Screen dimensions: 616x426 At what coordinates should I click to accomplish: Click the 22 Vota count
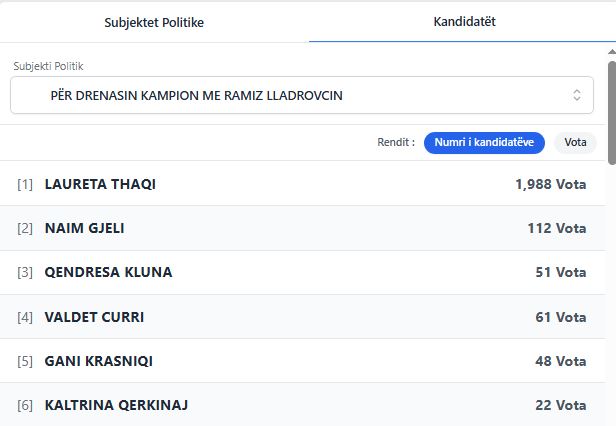pyautogui.click(x=560, y=405)
